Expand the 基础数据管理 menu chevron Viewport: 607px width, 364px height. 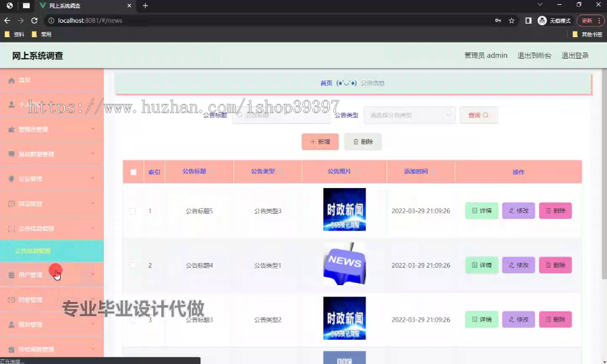coord(92,154)
